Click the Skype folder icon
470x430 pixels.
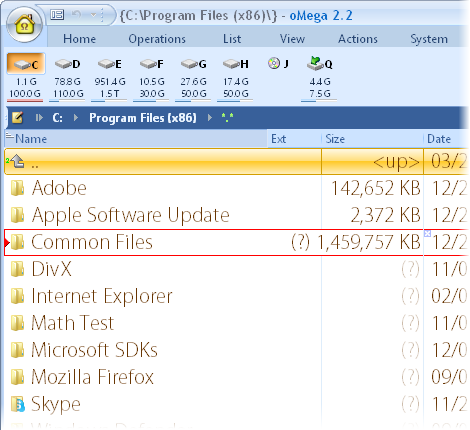coord(18,404)
